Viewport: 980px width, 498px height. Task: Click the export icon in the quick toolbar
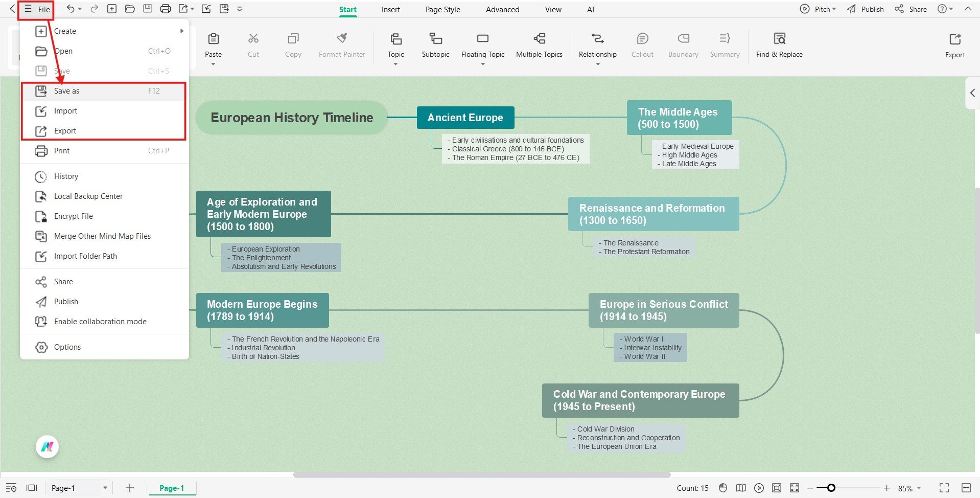pos(183,9)
